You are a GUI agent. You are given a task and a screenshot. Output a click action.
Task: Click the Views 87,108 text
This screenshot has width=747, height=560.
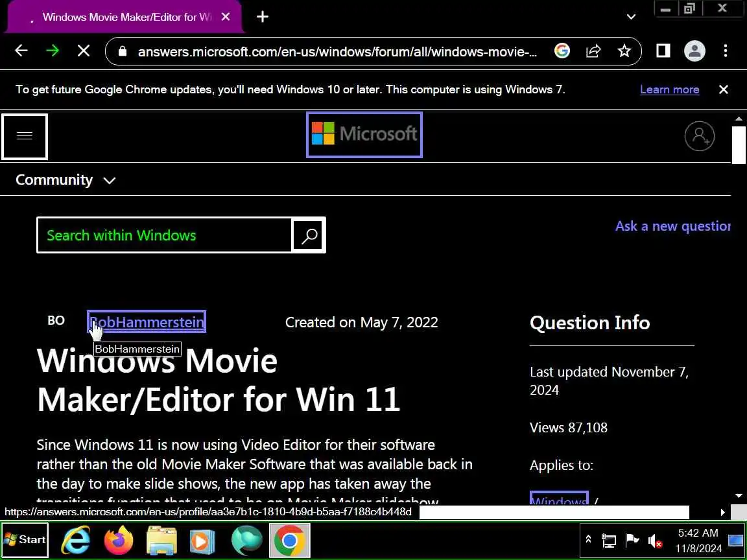click(568, 428)
